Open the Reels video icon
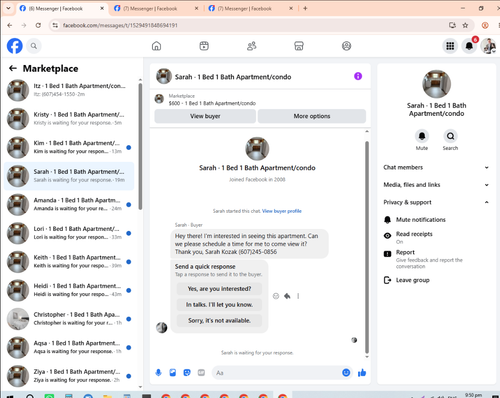This screenshot has height=398, width=500. pyautogui.click(x=204, y=46)
